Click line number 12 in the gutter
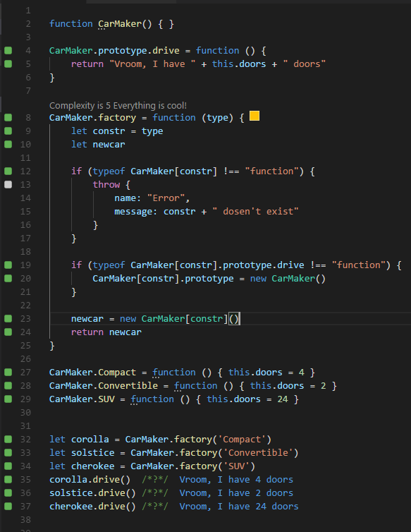411x532 pixels. (25, 171)
